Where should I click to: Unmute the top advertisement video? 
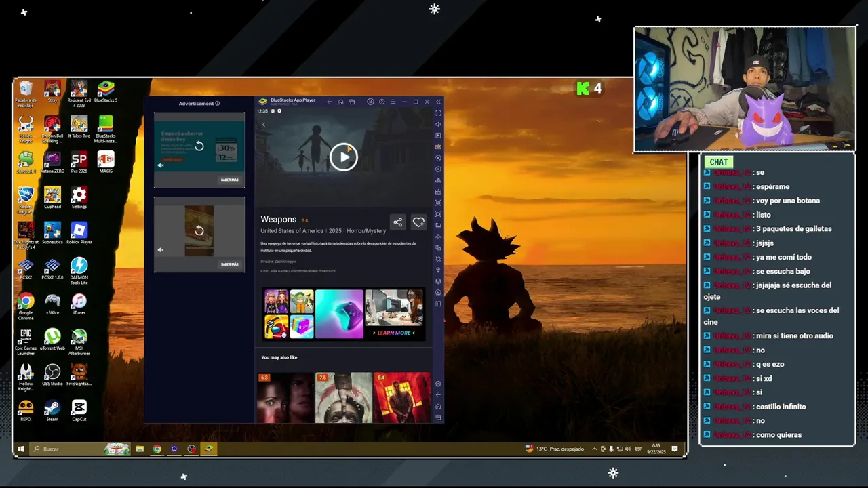pyautogui.click(x=161, y=165)
